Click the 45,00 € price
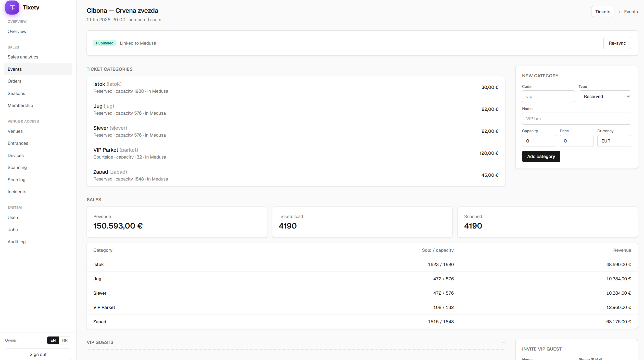 (x=490, y=175)
